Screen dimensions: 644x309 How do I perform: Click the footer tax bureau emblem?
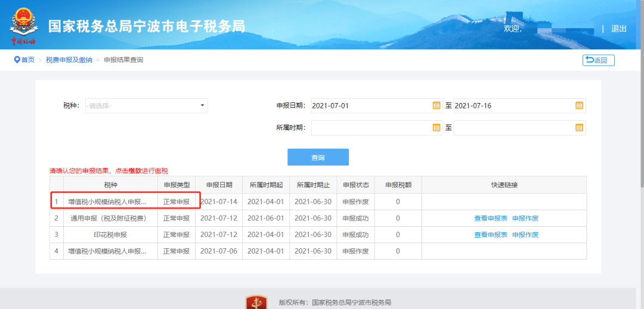[x=256, y=302]
